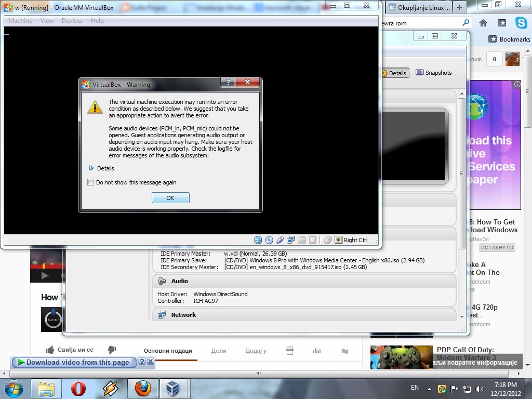Click the statistics bar chart icon under video
Image resolution: width=532 pixels, height=399 pixels.
click(317, 351)
